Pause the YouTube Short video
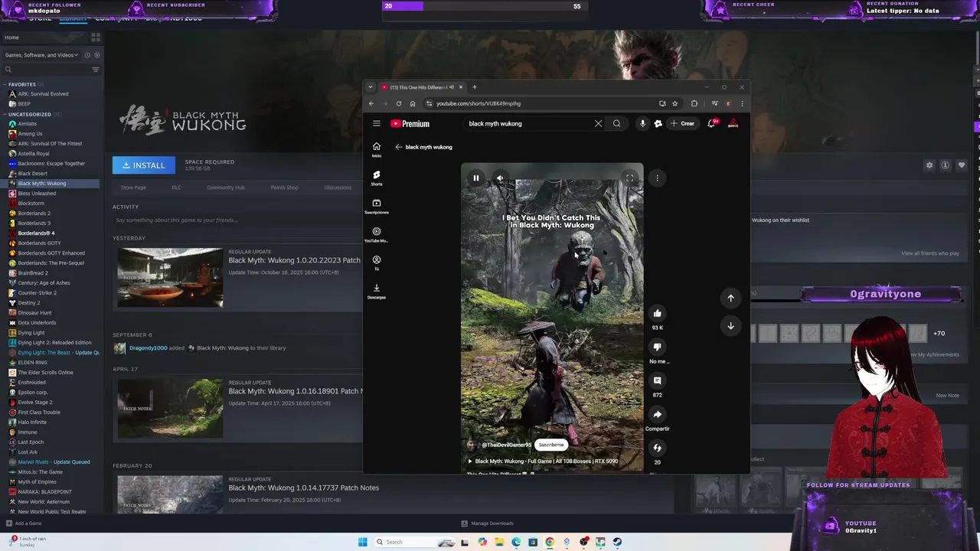 coord(475,178)
